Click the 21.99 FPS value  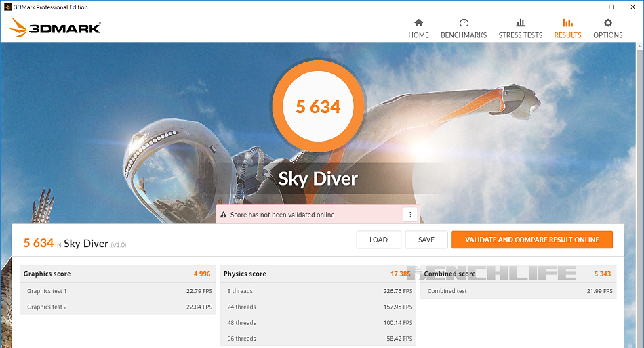(x=600, y=291)
